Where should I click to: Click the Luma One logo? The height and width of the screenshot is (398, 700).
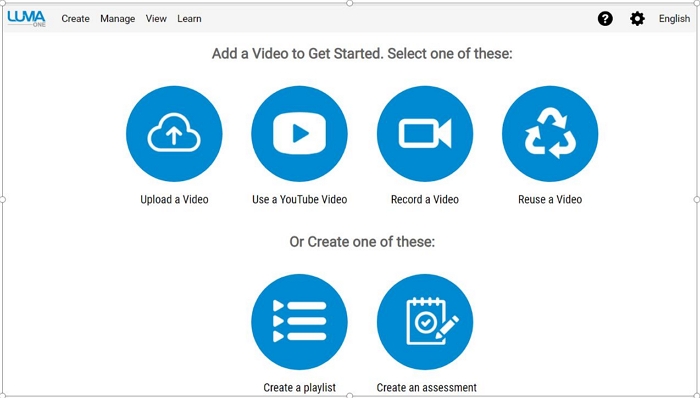pos(26,18)
